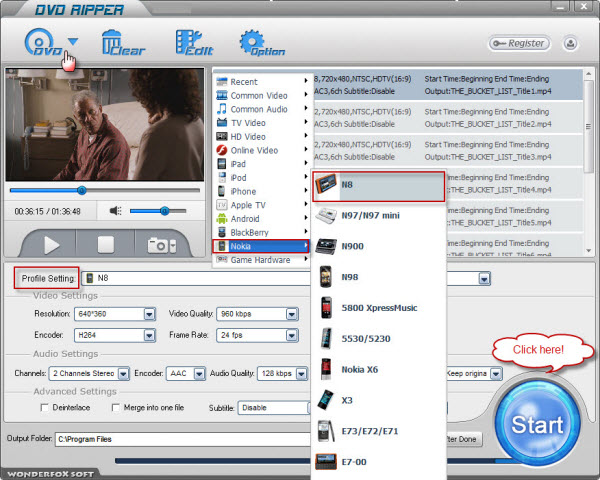600x480 pixels.
Task: Click the video preview thumbnail
Action: [104, 125]
